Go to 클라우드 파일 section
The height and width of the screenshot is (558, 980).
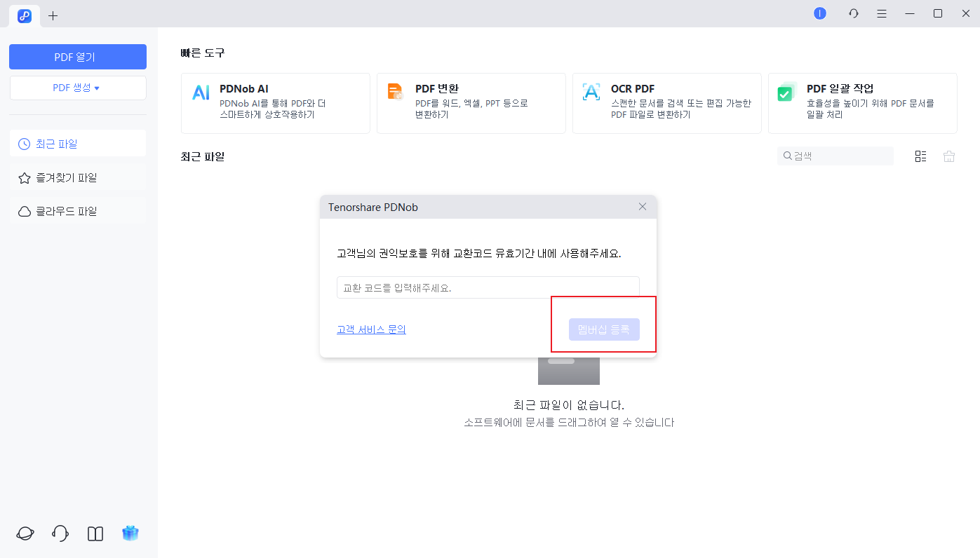tap(77, 211)
